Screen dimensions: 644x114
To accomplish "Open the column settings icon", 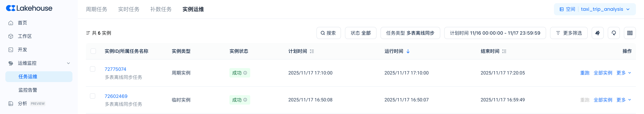I will tap(630, 33).
